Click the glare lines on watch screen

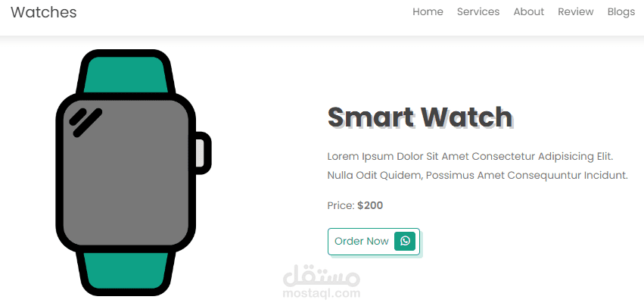86,122
